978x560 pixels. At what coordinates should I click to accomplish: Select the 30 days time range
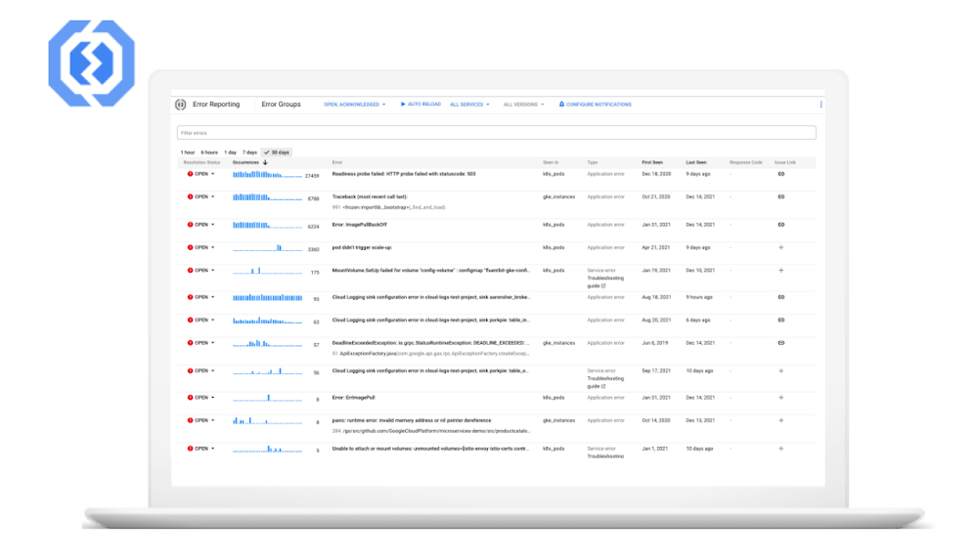276,152
